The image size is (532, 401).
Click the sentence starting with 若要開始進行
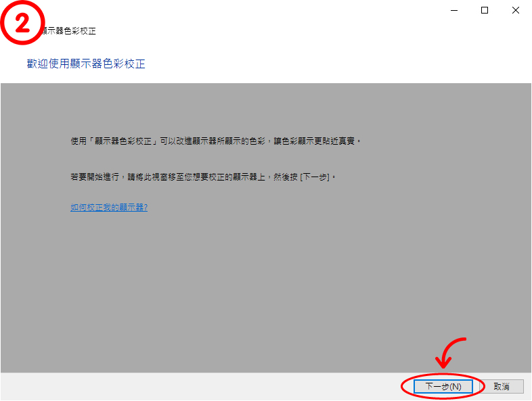pos(203,177)
